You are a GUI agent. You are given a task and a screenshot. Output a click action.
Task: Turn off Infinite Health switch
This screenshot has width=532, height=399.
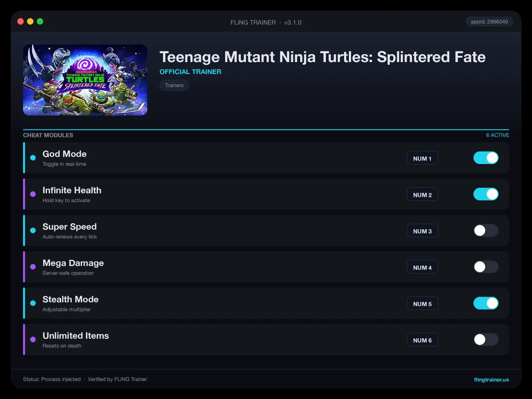pos(486,194)
